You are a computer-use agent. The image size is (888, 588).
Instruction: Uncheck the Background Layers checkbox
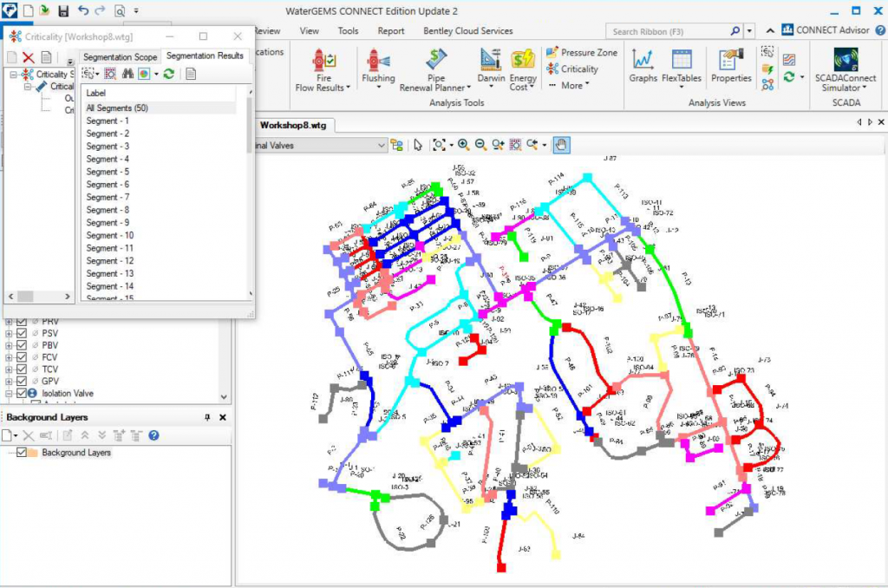23,453
